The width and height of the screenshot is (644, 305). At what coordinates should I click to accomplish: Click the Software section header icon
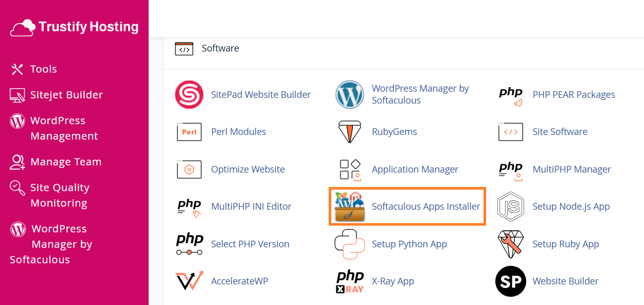click(184, 49)
